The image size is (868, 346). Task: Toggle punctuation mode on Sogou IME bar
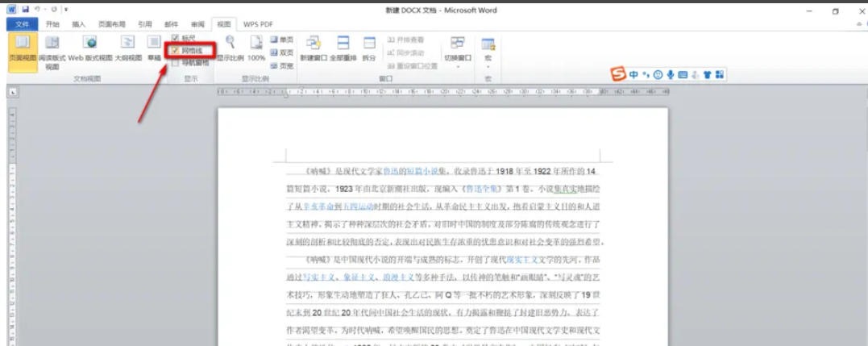(x=646, y=75)
